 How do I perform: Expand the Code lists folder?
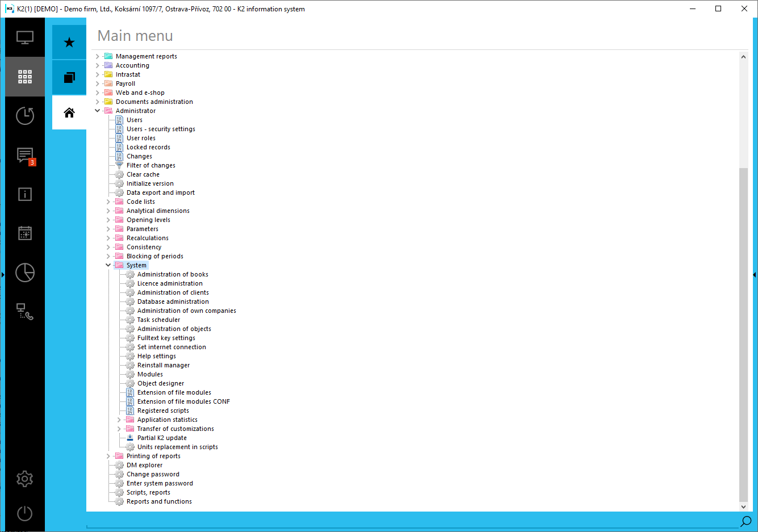(x=108, y=201)
